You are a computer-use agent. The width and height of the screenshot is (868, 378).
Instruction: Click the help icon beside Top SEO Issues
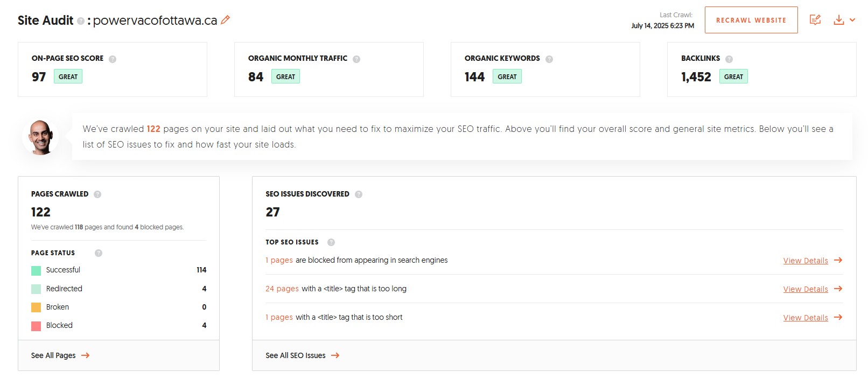click(331, 242)
